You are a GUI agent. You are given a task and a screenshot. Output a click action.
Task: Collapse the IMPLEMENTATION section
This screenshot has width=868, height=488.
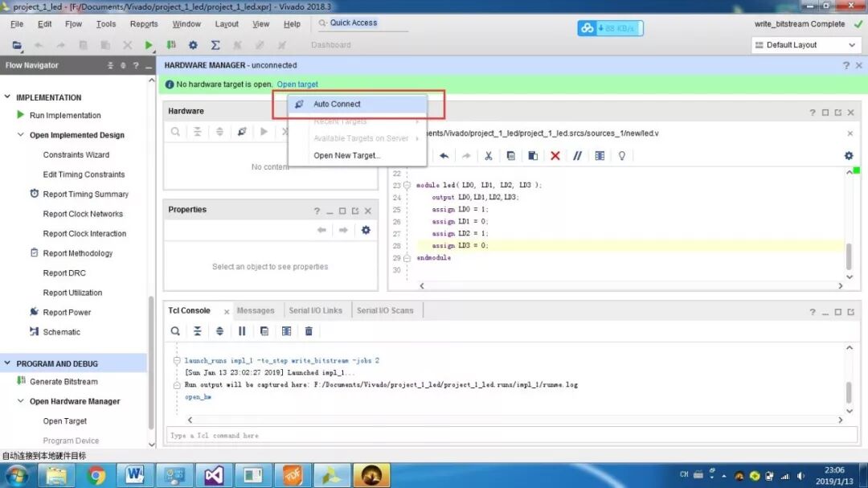click(x=7, y=97)
